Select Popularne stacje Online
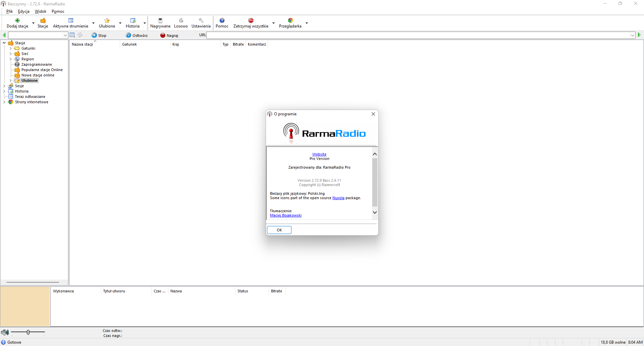Image resolution: width=644 pixels, height=346 pixels. [x=42, y=70]
